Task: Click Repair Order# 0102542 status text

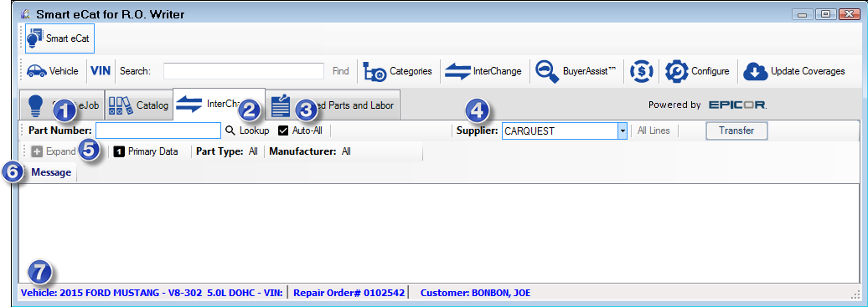Action: [x=349, y=293]
